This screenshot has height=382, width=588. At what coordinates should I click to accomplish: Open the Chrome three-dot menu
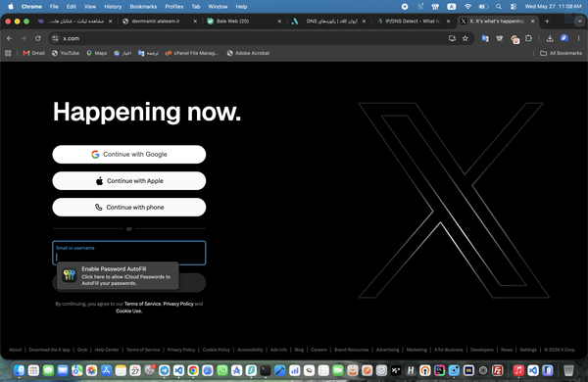578,38
